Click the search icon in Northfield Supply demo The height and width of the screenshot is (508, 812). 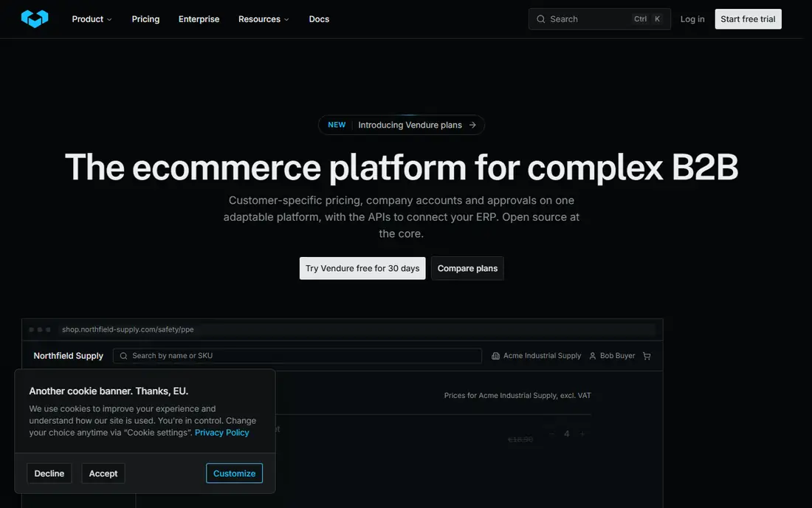pos(123,356)
